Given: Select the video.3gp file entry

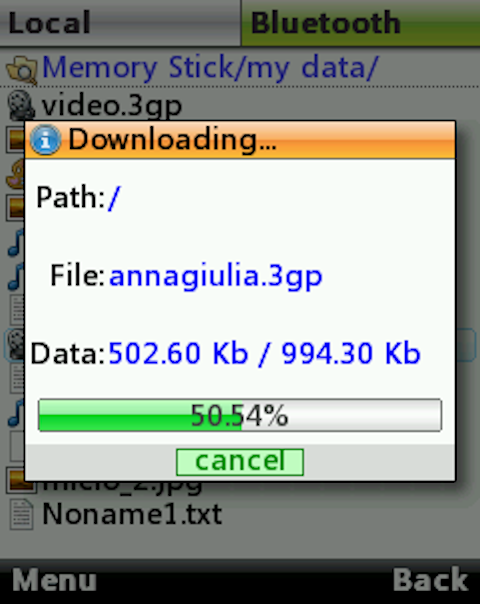Looking at the screenshot, I should pyautogui.click(x=112, y=106).
